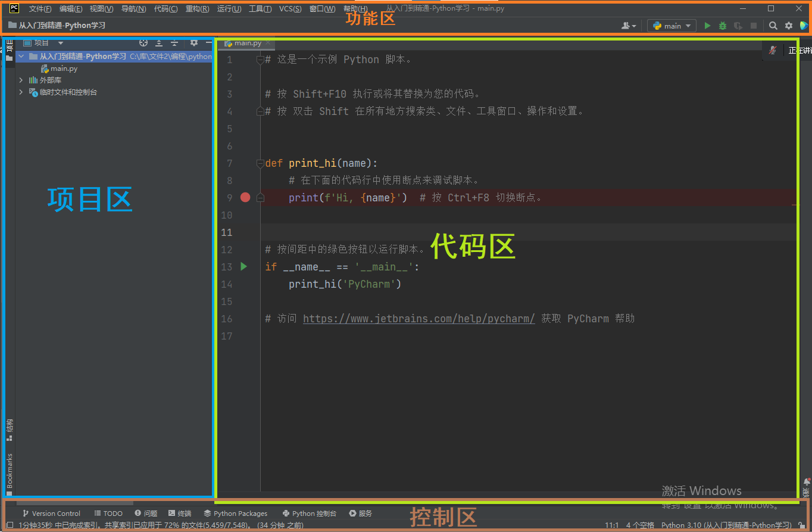812x532 pixels.
Task: Open the main run configuration dropdown
Action: click(x=672, y=26)
